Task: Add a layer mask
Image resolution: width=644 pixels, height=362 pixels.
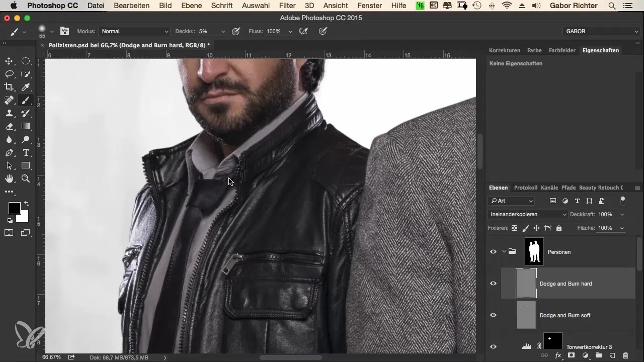Action: pyautogui.click(x=572, y=355)
